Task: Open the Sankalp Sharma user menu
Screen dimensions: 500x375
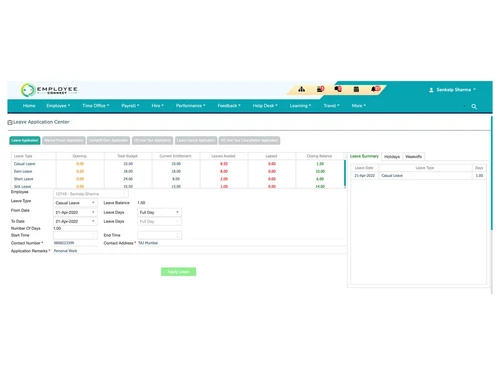Action: point(452,90)
